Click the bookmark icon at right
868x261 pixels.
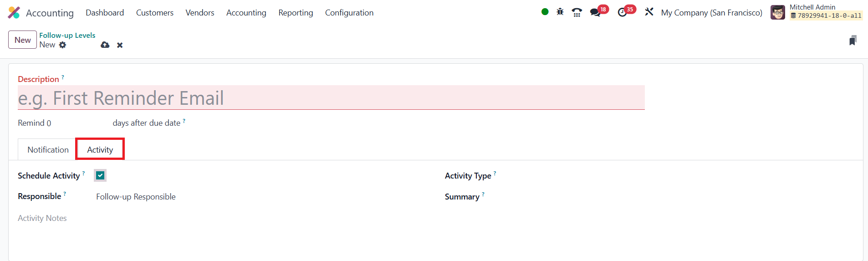click(x=853, y=41)
